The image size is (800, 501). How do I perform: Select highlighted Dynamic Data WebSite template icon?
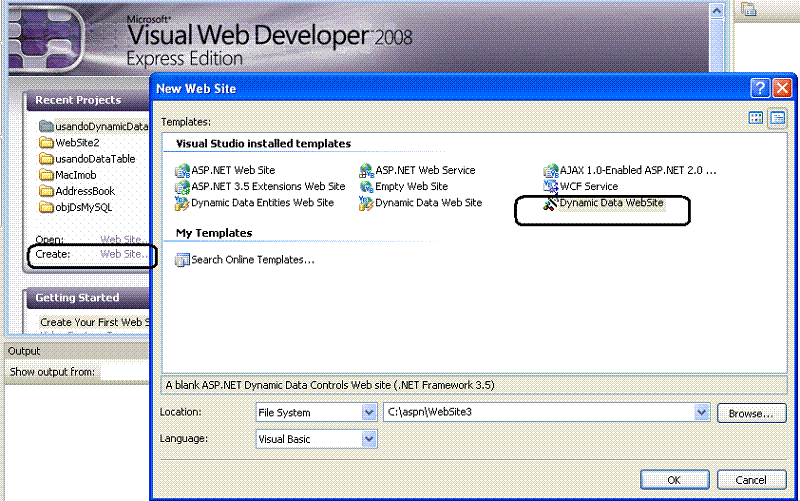coord(551,204)
